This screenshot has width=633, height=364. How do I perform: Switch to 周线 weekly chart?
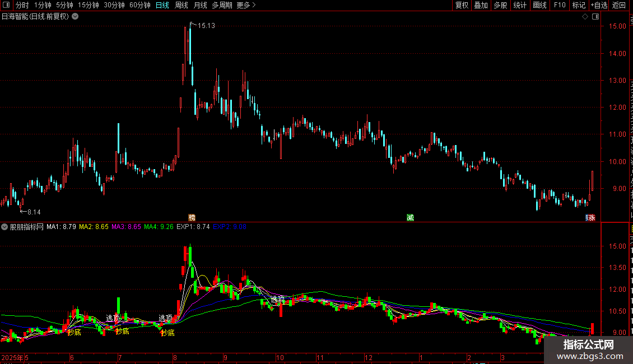[x=181, y=5]
